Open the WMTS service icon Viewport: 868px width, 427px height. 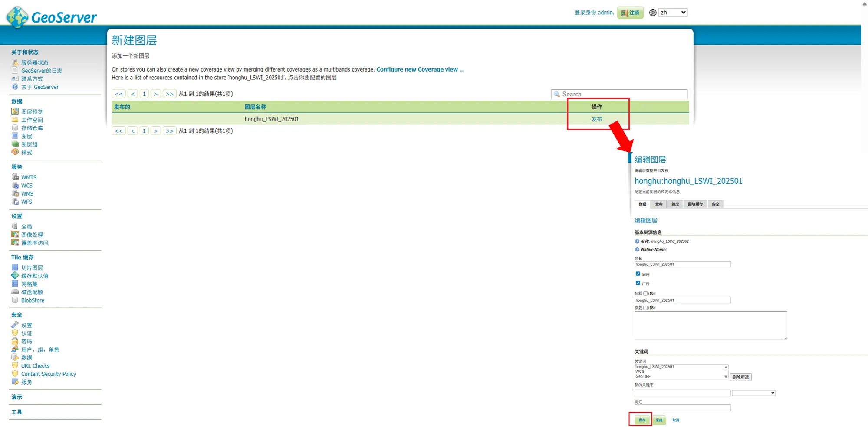pyautogui.click(x=15, y=177)
